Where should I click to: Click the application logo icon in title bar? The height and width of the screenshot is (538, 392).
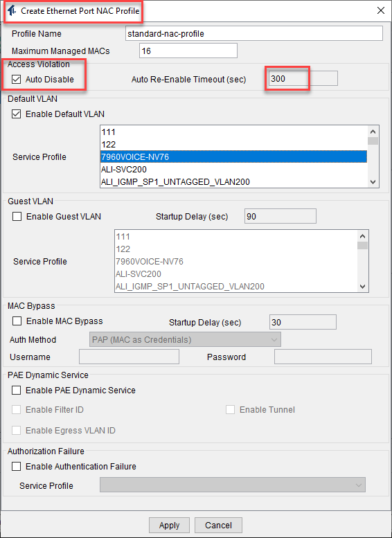[x=12, y=10]
